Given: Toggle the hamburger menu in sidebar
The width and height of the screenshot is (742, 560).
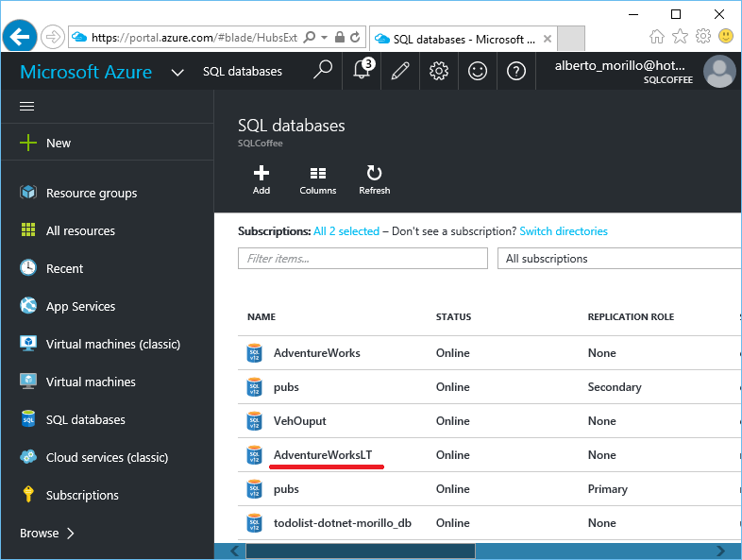Looking at the screenshot, I should point(27,107).
